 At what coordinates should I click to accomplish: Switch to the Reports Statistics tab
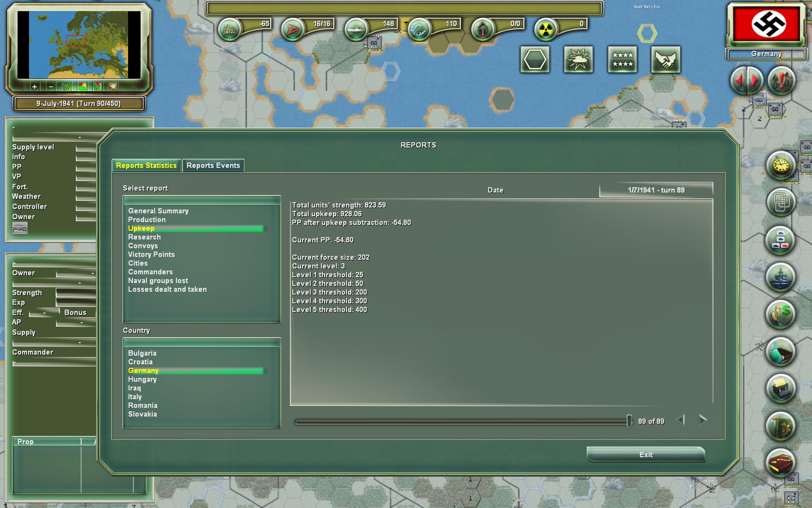pyautogui.click(x=146, y=165)
